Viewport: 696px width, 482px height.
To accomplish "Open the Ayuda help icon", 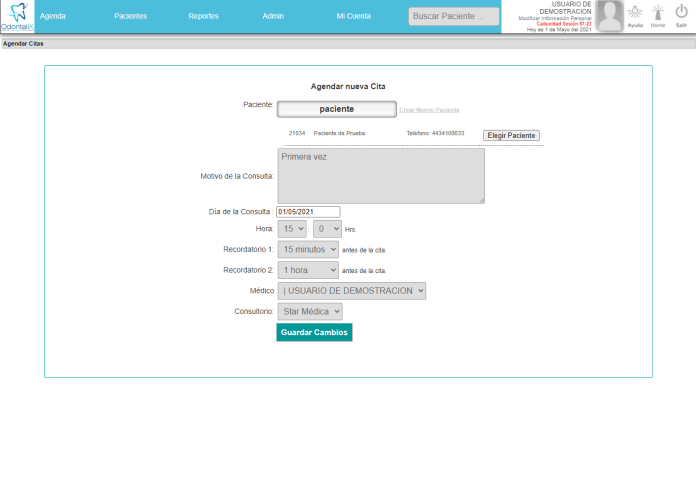I will click(x=635, y=13).
